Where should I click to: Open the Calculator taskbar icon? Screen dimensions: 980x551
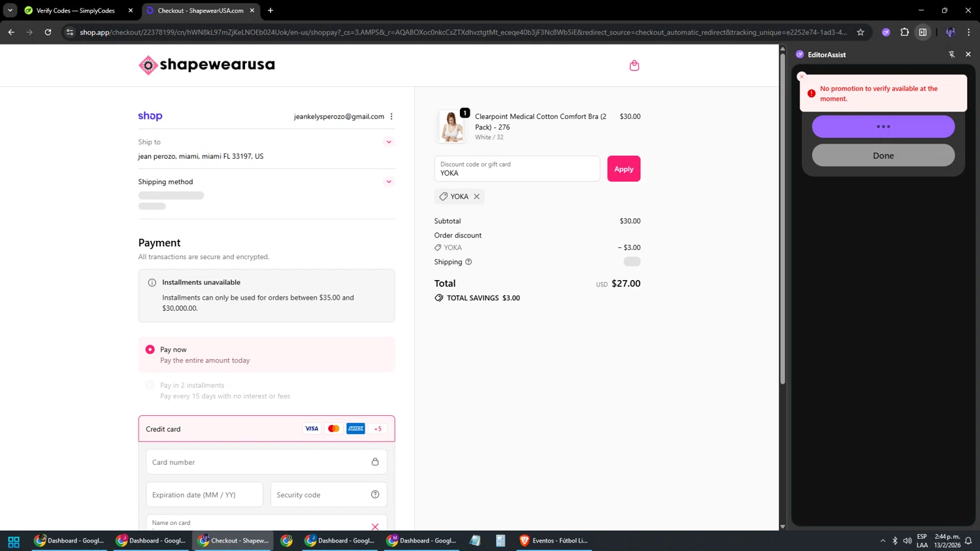500,541
